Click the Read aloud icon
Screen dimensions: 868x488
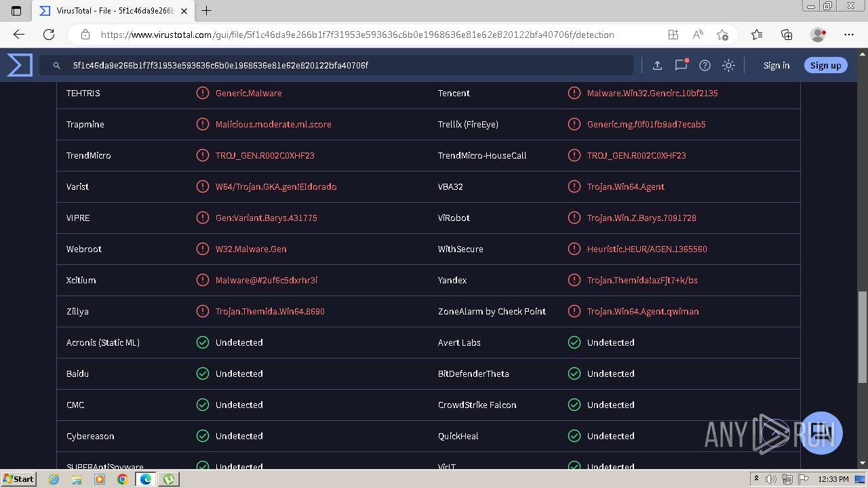click(x=697, y=35)
